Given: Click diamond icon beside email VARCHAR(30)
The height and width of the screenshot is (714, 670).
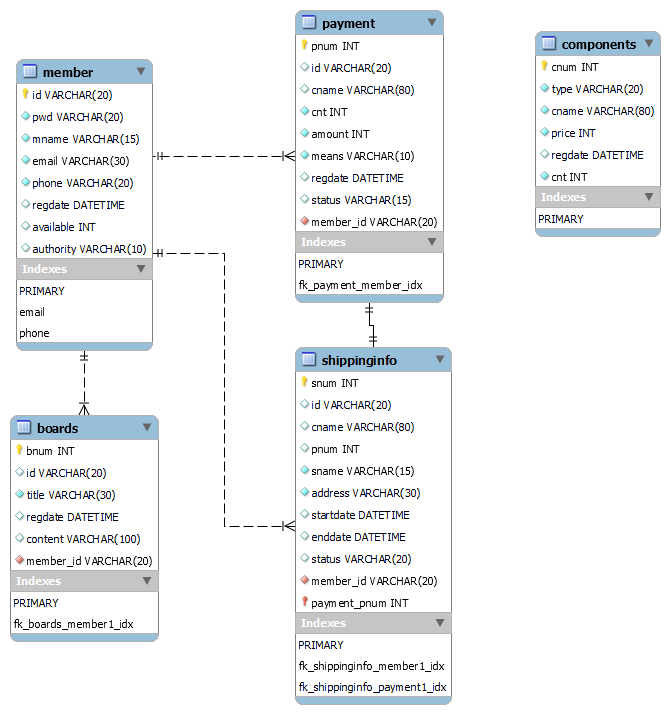Looking at the screenshot, I should (x=26, y=160).
